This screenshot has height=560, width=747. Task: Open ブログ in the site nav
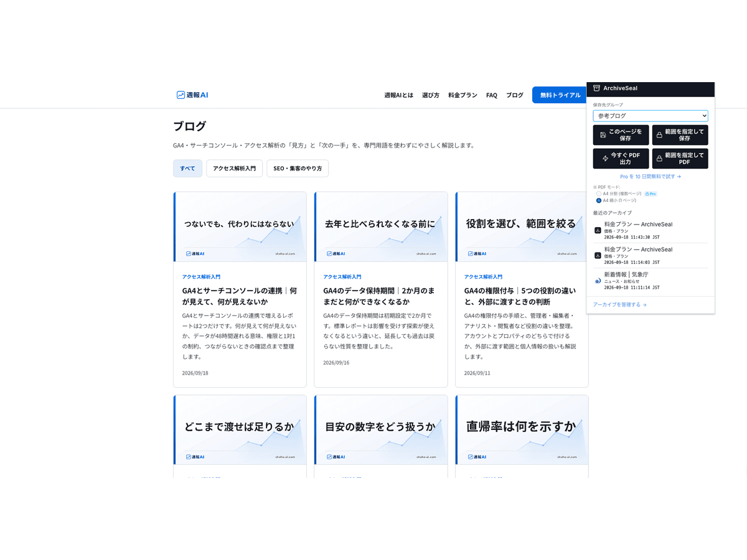(515, 95)
